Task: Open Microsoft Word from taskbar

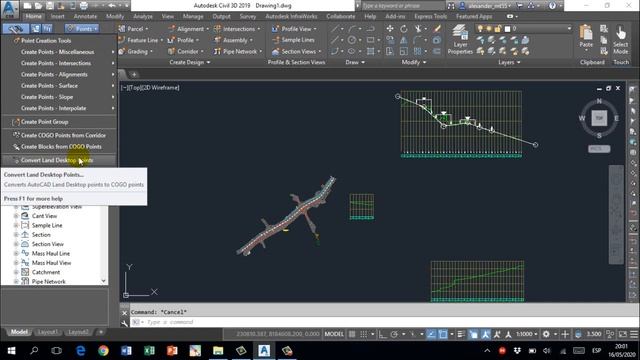Action: click(x=126, y=351)
